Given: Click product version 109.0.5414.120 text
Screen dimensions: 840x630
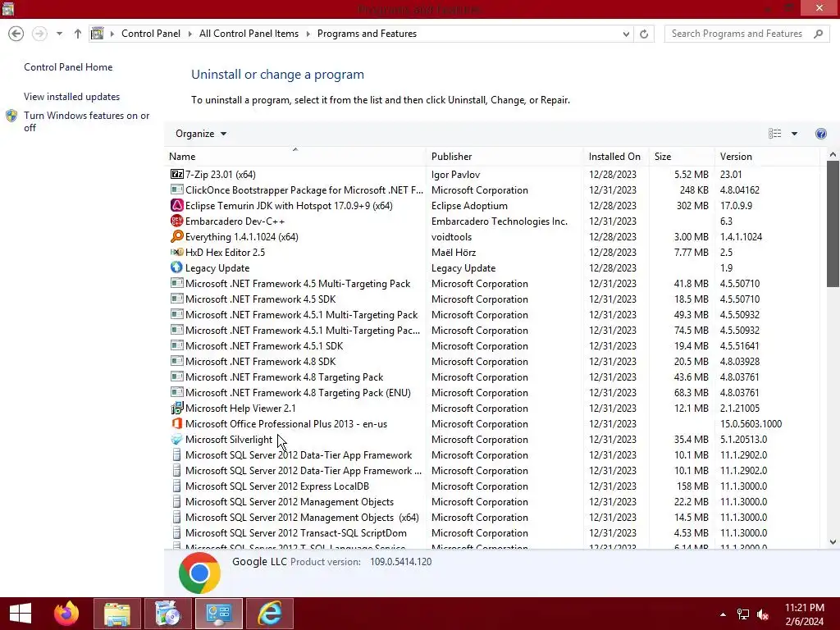Looking at the screenshot, I should 400,562.
